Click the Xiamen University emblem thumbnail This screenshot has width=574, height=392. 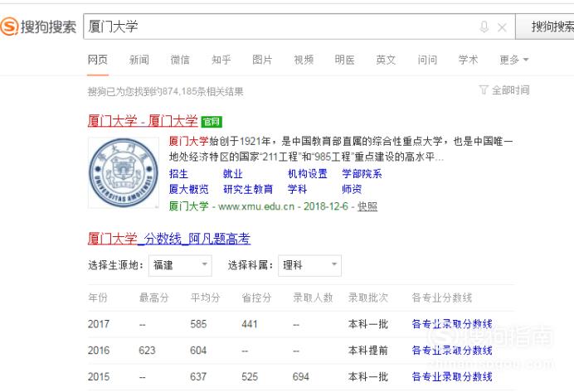124,172
